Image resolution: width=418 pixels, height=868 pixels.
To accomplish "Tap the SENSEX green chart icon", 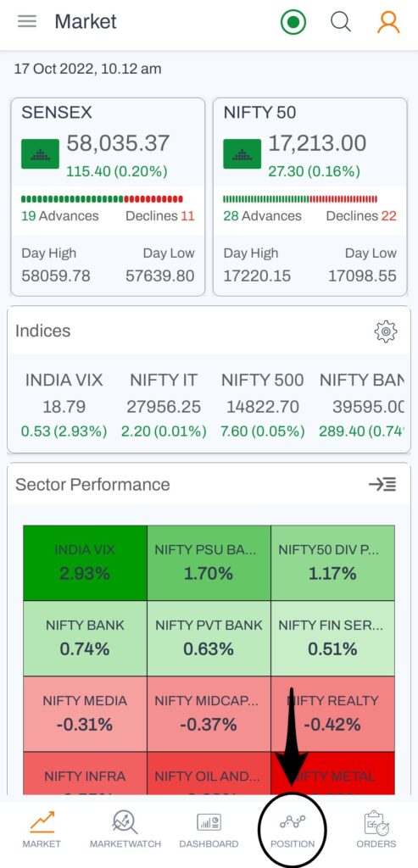I will (40, 154).
